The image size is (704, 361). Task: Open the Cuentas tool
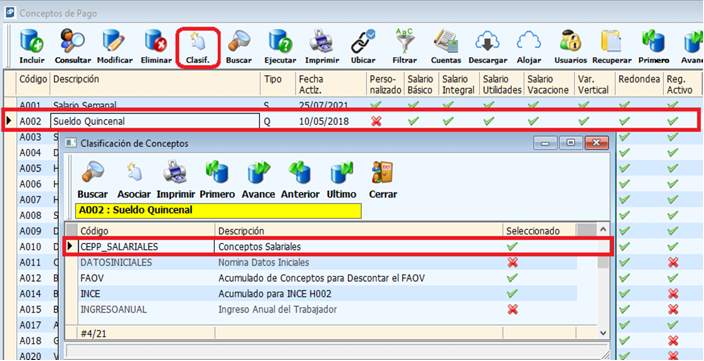pos(446,41)
